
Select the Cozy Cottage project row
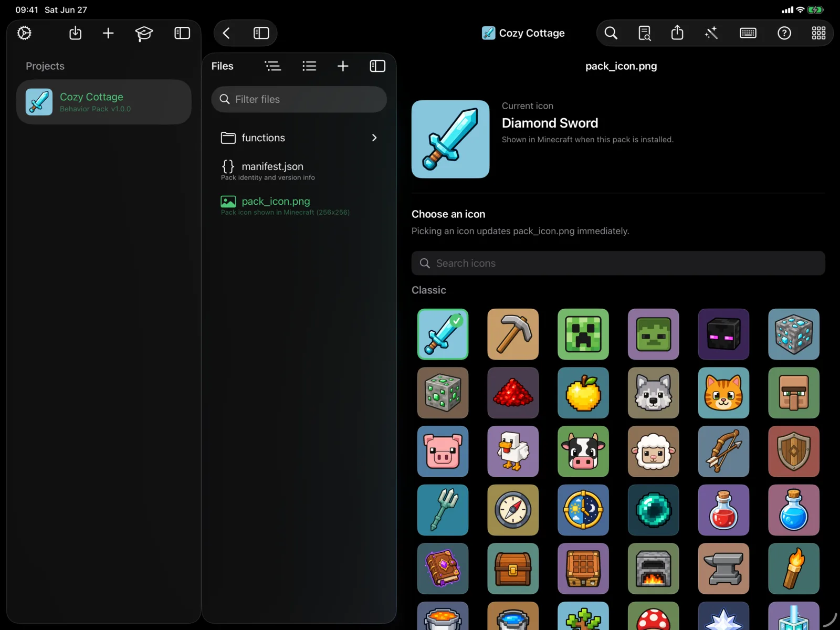104,102
